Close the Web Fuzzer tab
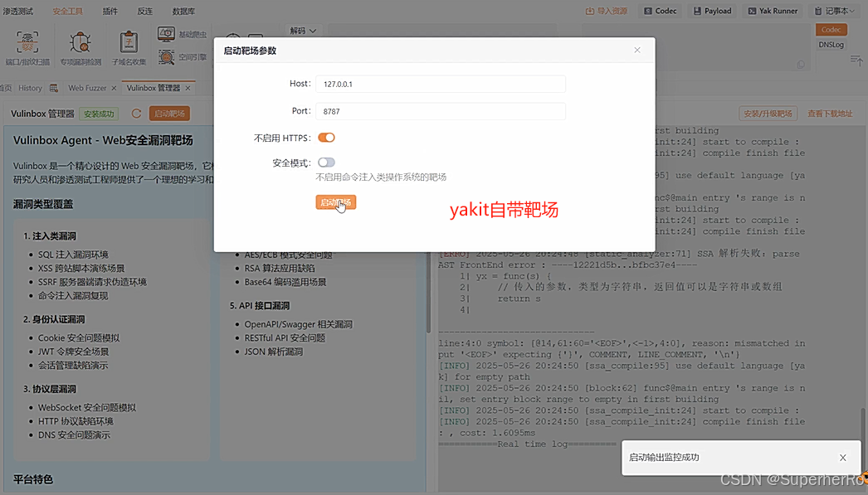Screen dimensions: 868x495 point(114,88)
